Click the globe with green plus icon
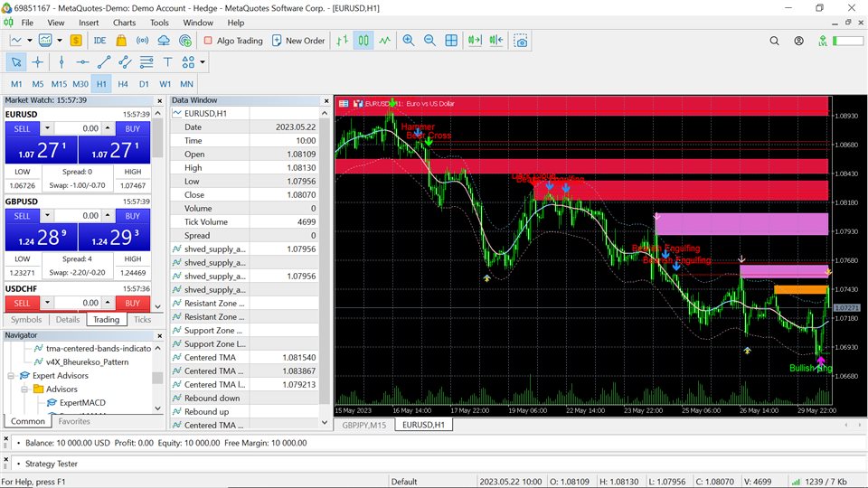Image resolution: width=868 pixels, height=488 pixels. [185, 41]
